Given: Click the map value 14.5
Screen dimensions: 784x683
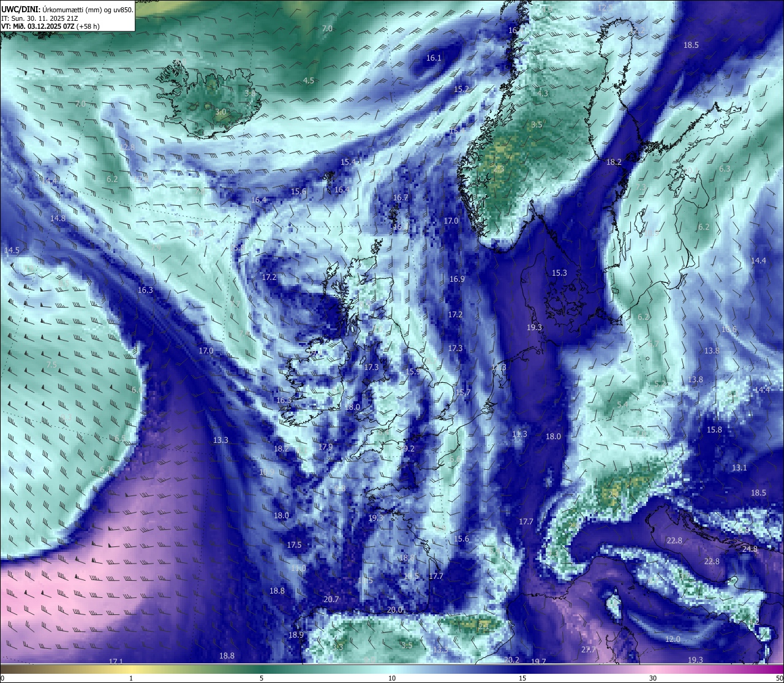Looking at the screenshot, I should coord(12,250).
